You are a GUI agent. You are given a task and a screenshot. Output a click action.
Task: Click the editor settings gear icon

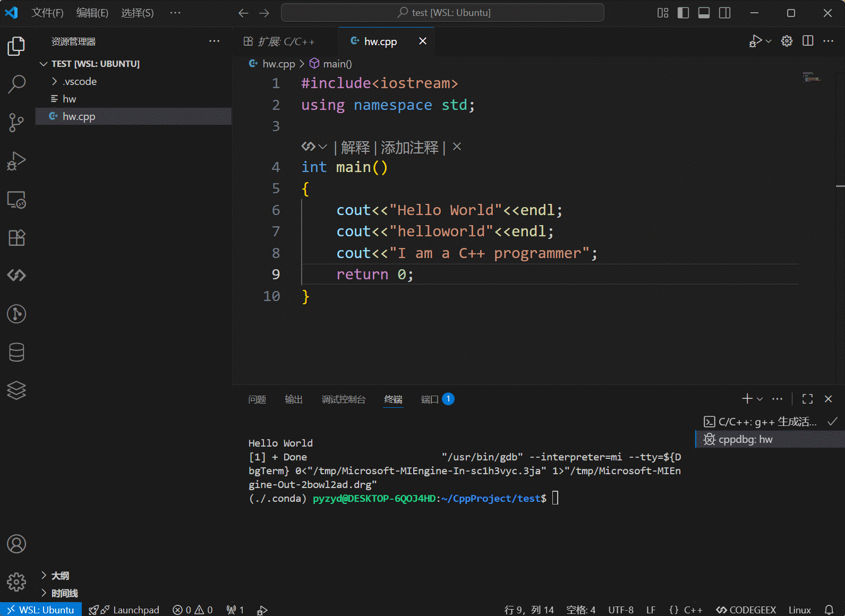click(787, 41)
